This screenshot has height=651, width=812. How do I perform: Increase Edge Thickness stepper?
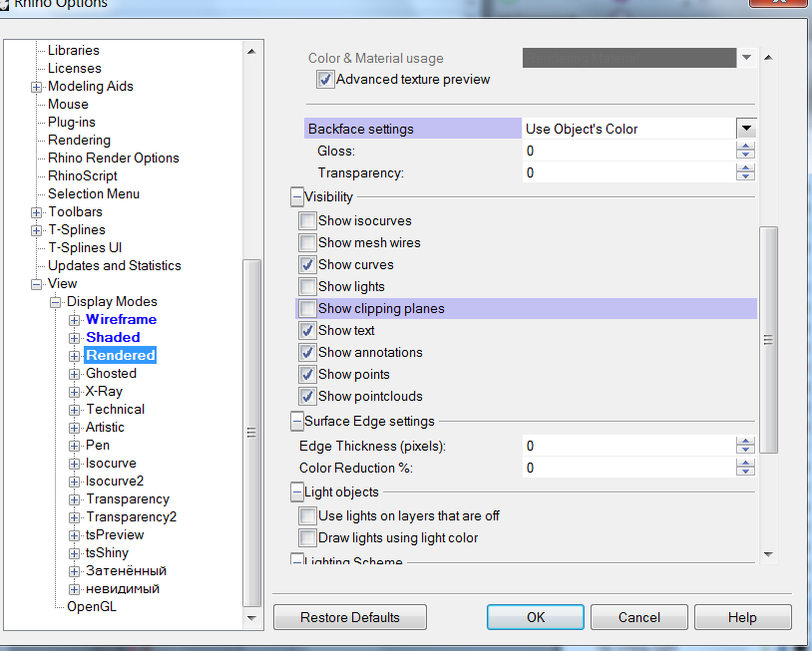point(745,442)
